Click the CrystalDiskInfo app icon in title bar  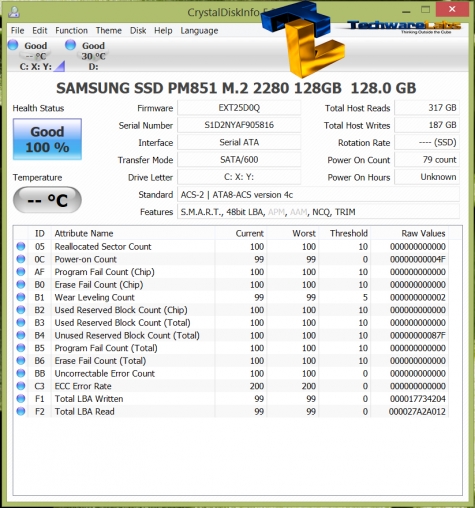click(14, 12)
